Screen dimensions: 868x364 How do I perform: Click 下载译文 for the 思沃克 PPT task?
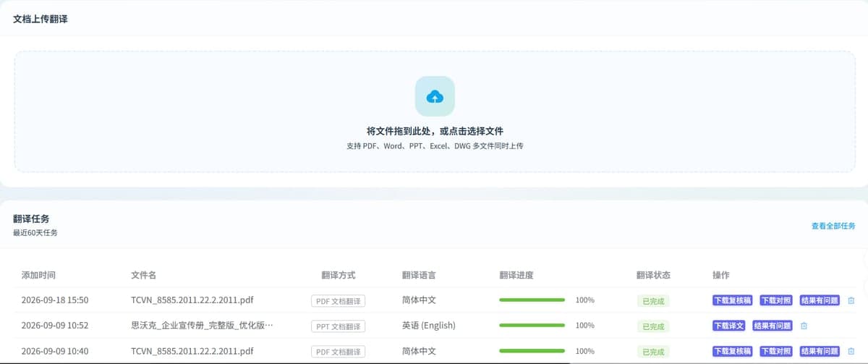(729, 326)
